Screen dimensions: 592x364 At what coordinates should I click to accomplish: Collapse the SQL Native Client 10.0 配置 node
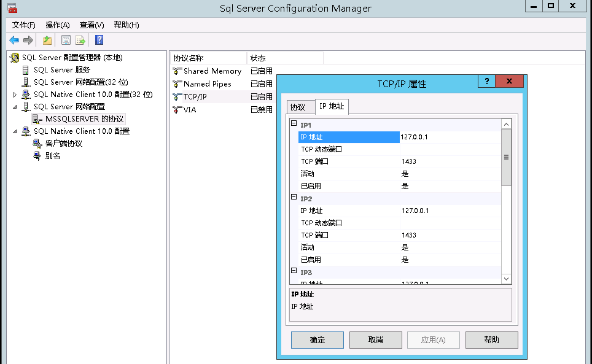coord(15,131)
